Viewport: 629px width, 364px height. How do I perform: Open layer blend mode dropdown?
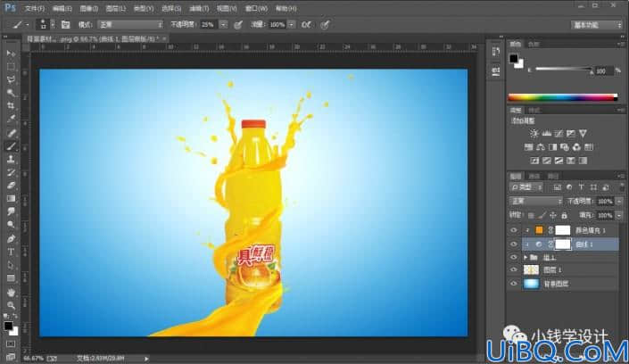click(x=535, y=201)
